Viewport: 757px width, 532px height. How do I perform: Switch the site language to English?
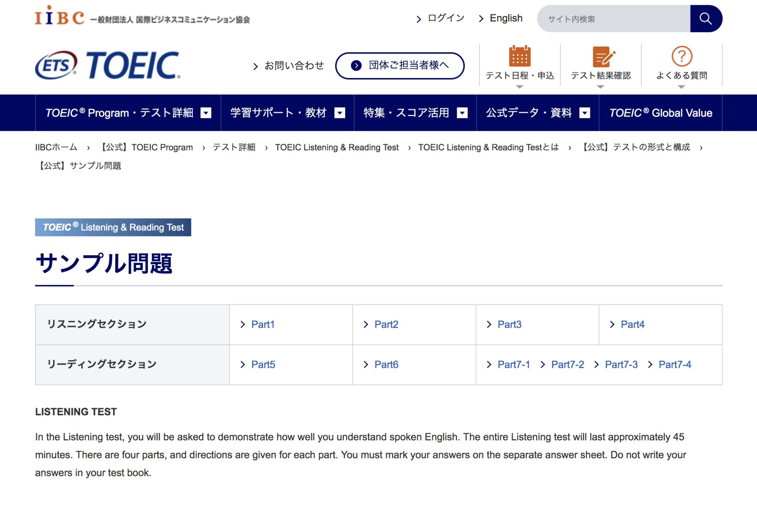(506, 18)
